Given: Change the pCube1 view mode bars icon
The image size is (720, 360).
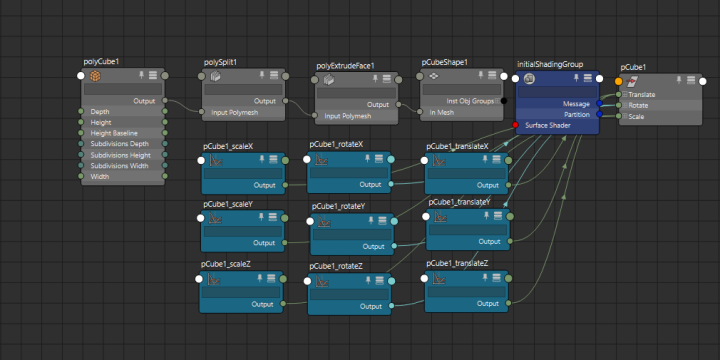Looking at the screenshot, I should pyautogui.click(x=691, y=80).
